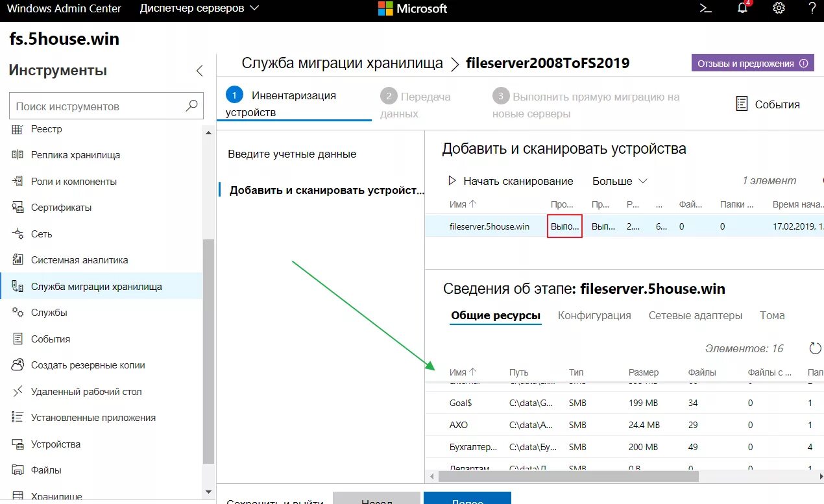Click the tools list vertical scrollbar
Image resolution: width=824 pixels, height=504 pixels.
tap(208, 350)
